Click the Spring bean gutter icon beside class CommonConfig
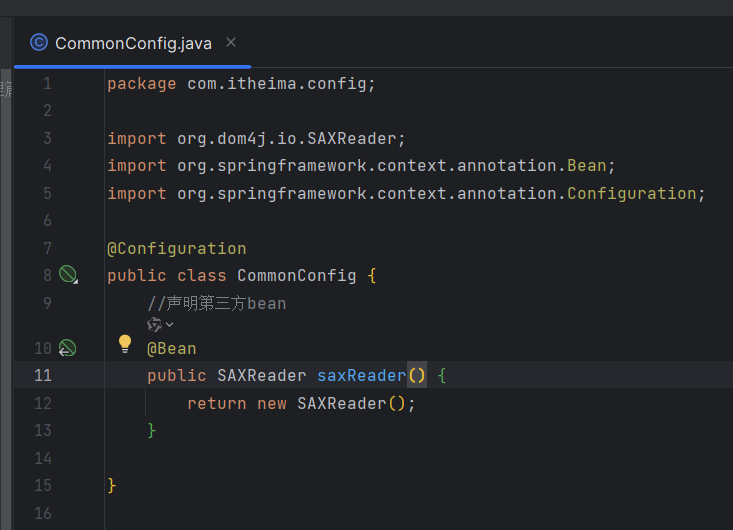This screenshot has width=733, height=530. 67,275
